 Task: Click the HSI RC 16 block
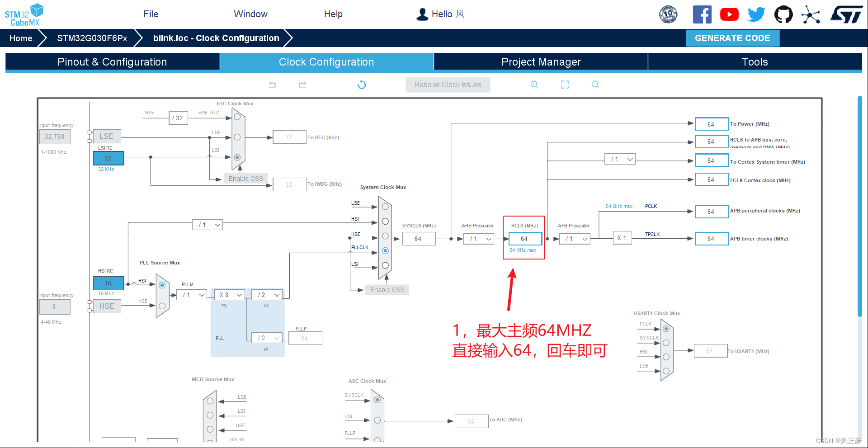pyautogui.click(x=108, y=283)
